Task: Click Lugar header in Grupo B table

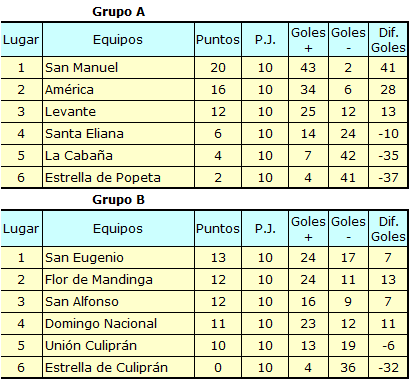Action: tap(21, 229)
